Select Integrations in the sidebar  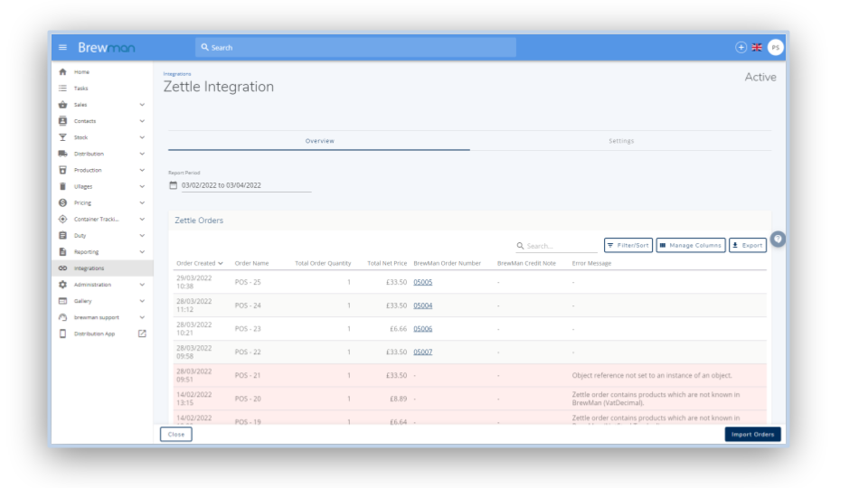(102, 268)
